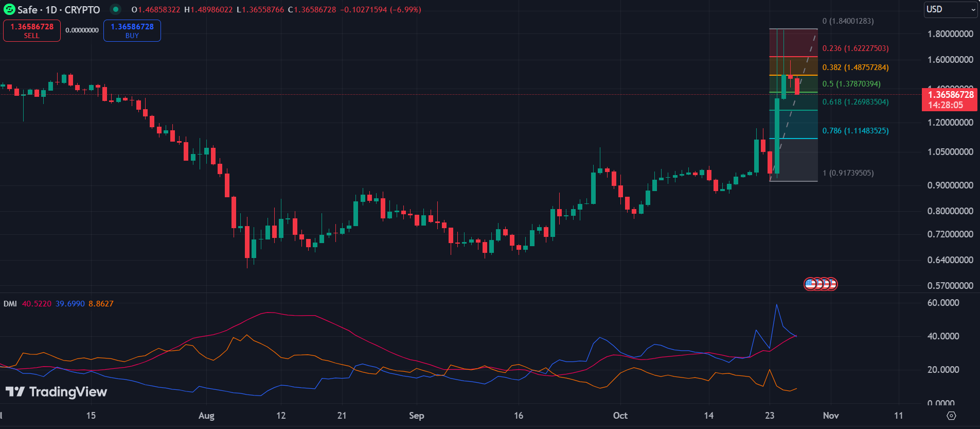Select the Fib 0.382 (1.48757284) label
Screen dimensions: 980x429
(856, 67)
